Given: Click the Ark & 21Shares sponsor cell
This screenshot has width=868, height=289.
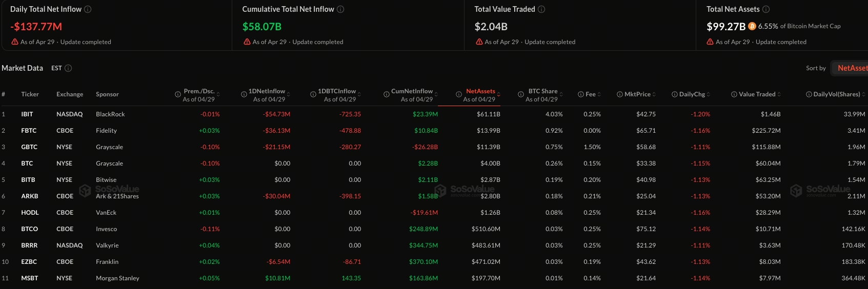Looking at the screenshot, I should 117,196.
